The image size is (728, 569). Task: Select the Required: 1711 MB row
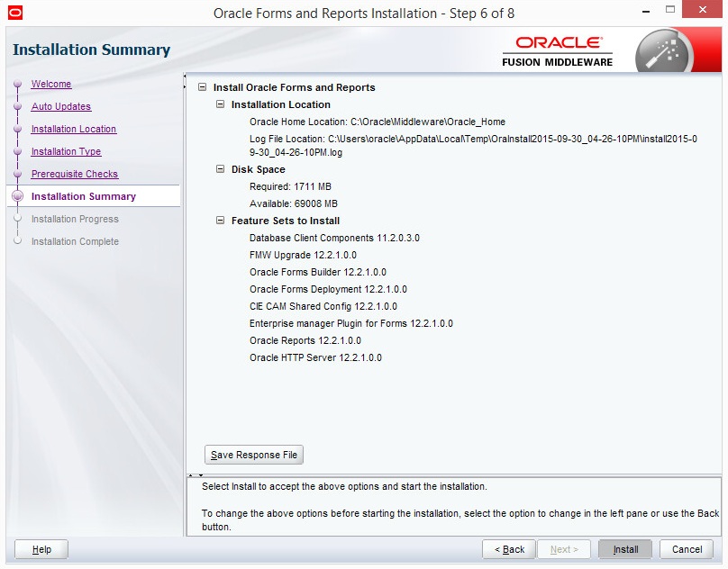[290, 186]
